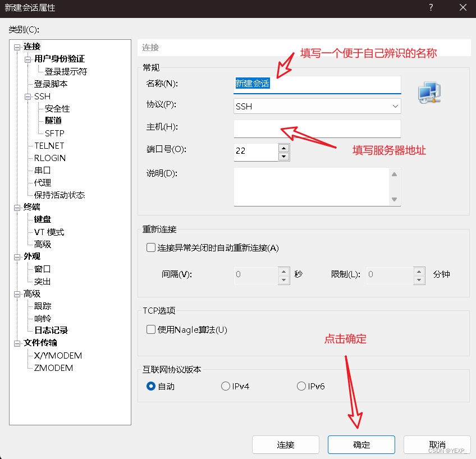
Task: Enable 使用Nagle算法 checkbox
Action: pos(150,331)
